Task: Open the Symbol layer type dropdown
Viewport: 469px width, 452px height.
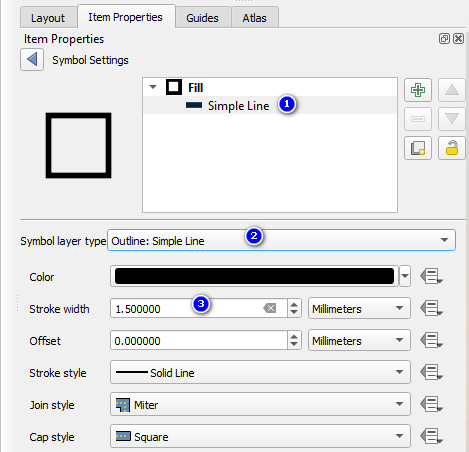Action: click(281, 240)
